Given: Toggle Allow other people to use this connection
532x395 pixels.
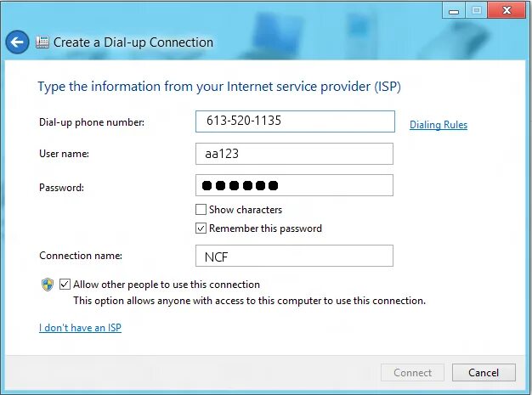Looking at the screenshot, I should click(65, 284).
